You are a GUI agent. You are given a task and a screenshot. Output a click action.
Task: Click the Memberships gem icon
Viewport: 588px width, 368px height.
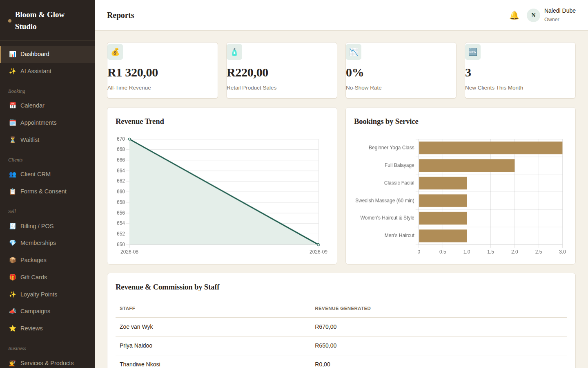(x=13, y=243)
